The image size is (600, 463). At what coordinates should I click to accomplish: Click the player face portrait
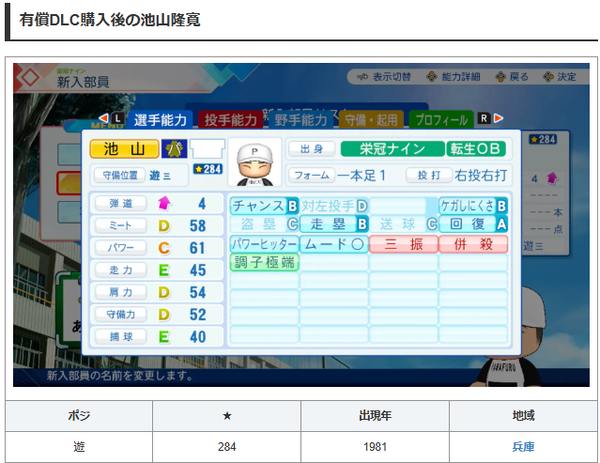tap(254, 162)
